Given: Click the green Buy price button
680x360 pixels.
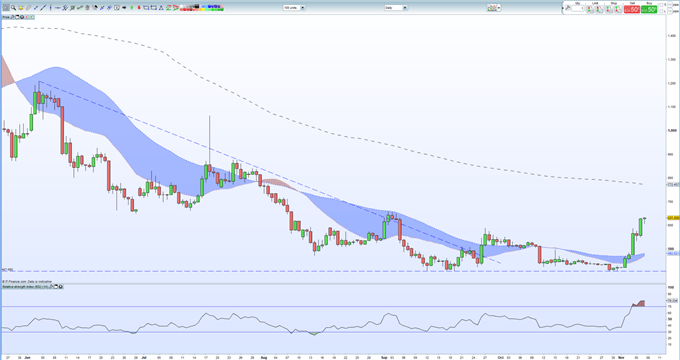Looking at the screenshot, I should (x=649, y=9).
